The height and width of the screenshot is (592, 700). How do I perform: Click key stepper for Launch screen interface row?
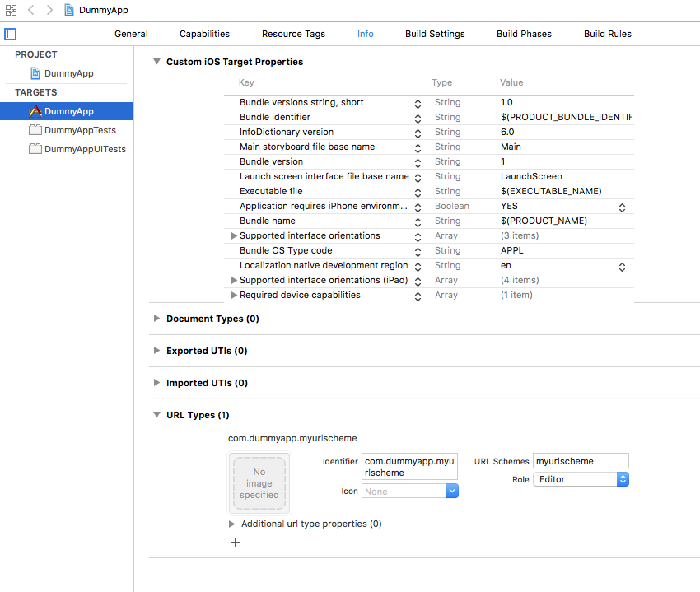click(418, 178)
